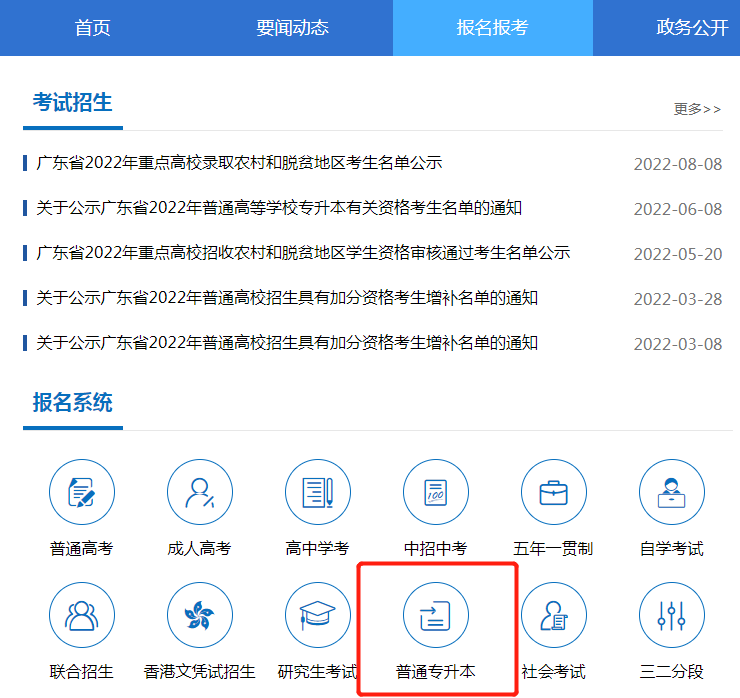Open the 研究生考试 graduation cap icon

(318, 614)
